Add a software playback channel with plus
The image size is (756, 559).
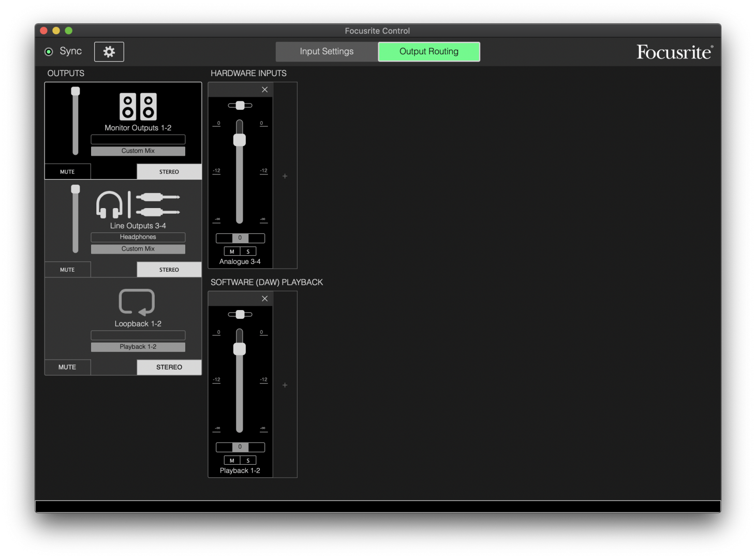coord(285,385)
